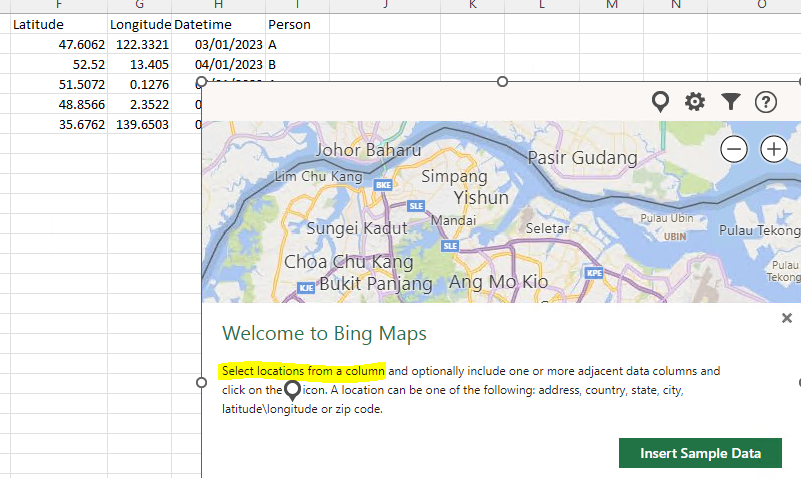Select cell with longitude 13.405
The height and width of the screenshot is (478, 801).
tap(139, 64)
